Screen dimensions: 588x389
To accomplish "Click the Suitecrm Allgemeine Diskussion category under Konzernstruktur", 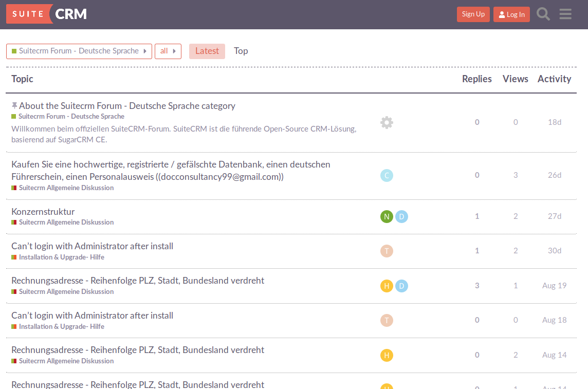I will 63,222.
